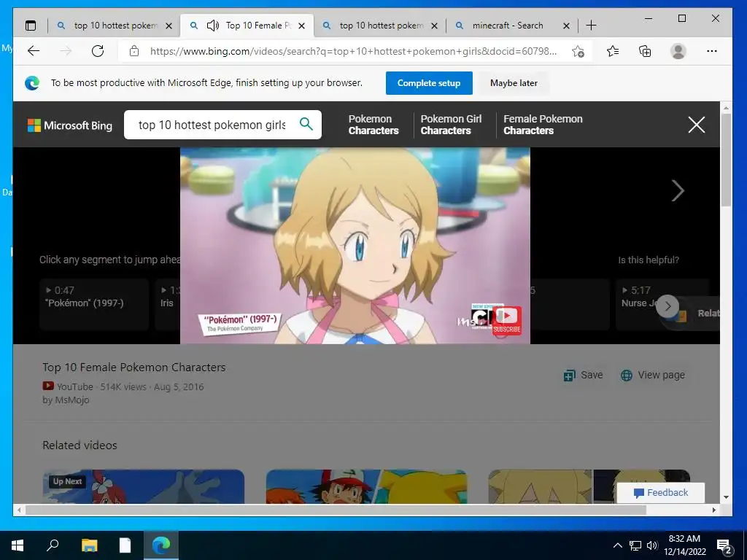Click the Bing search magnifier icon
The width and height of the screenshot is (747, 560).
tap(306, 124)
